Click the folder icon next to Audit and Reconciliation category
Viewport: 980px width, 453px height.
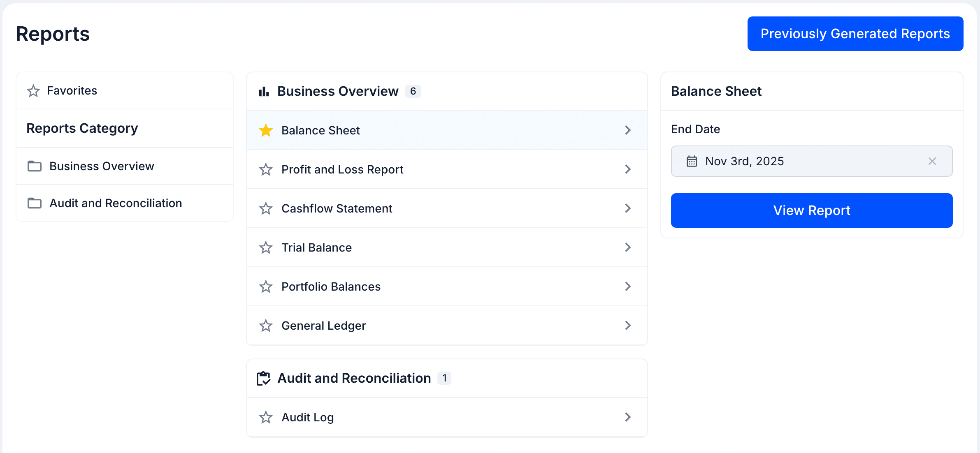[34, 203]
